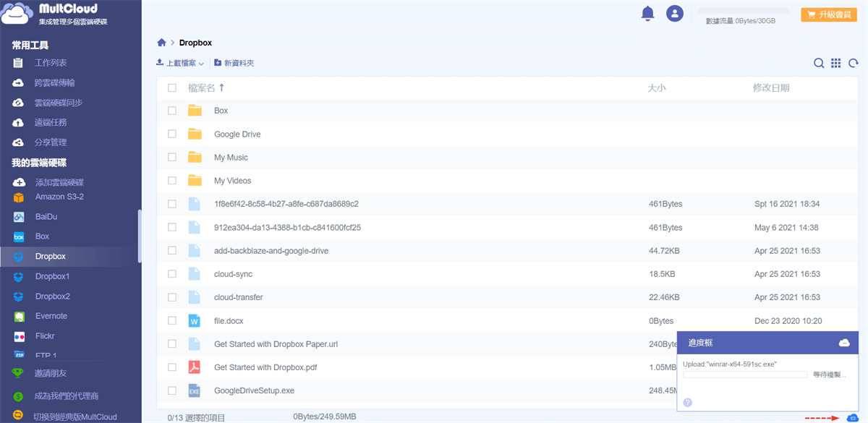868x423 pixels.
Task: Open 遠端任務 remote tasks
Action: (51, 123)
